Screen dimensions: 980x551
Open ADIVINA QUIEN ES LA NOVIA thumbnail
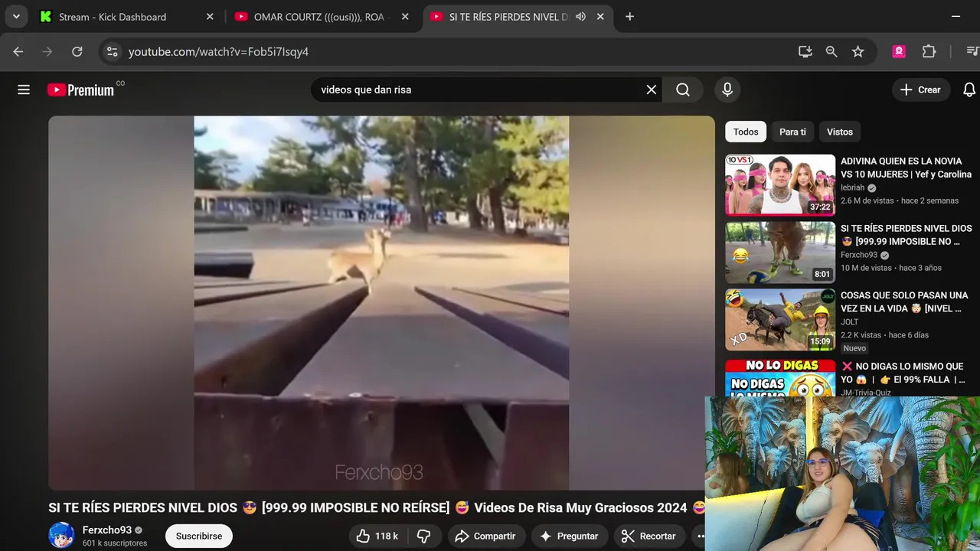point(780,185)
